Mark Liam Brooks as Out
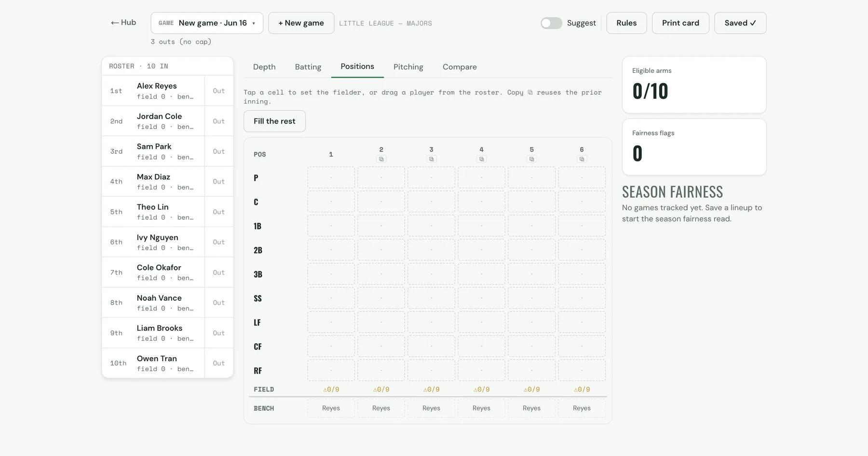868x456 pixels. [219, 333]
